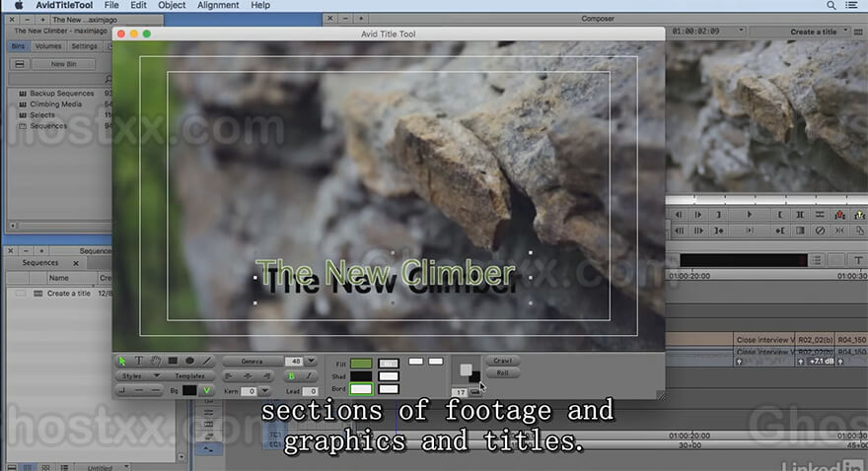
Task: Click the Templates button
Action: [189, 376]
